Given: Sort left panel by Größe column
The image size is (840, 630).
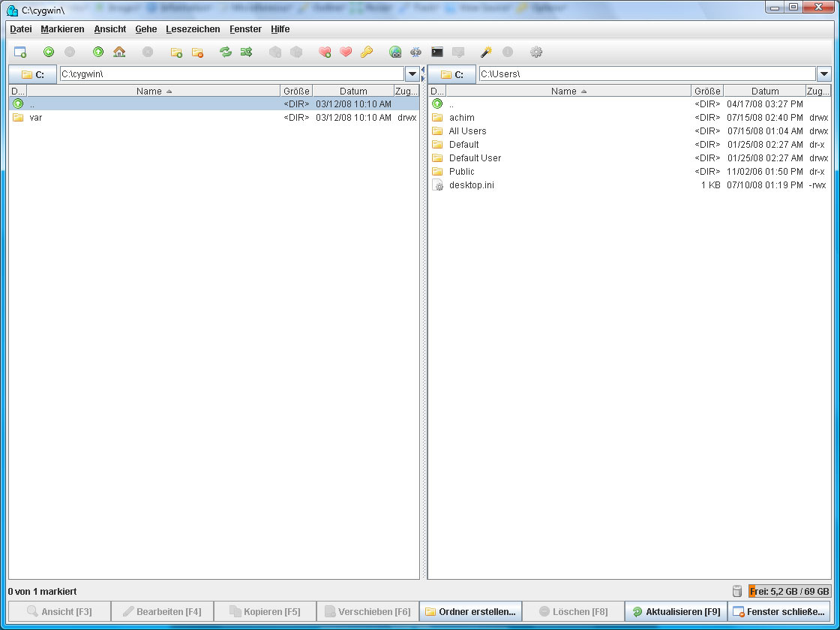Looking at the screenshot, I should pos(296,91).
